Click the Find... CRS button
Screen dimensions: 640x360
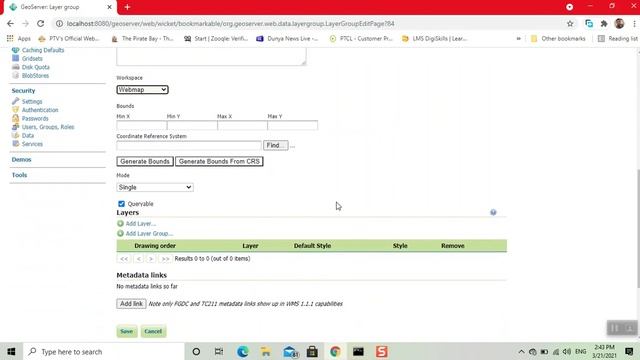pos(276,145)
